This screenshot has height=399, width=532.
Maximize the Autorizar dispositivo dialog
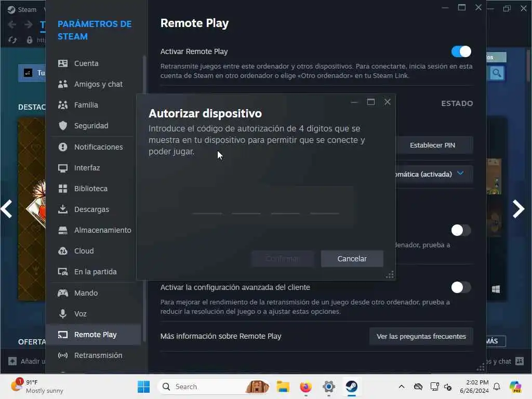pyautogui.click(x=371, y=102)
